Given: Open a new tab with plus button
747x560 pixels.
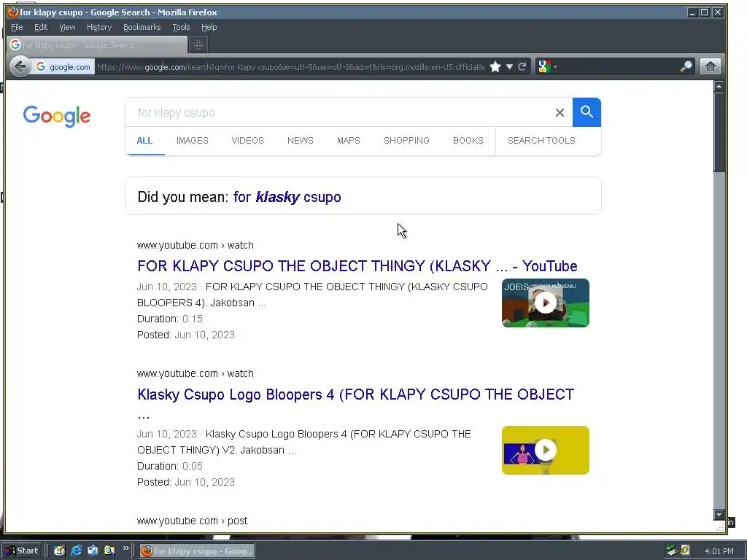Looking at the screenshot, I should coord(198,44).
